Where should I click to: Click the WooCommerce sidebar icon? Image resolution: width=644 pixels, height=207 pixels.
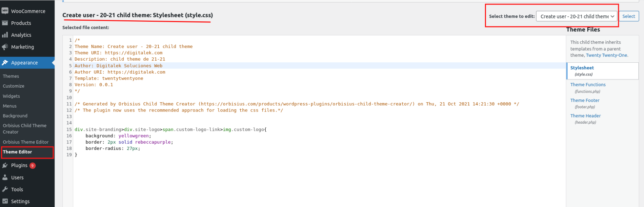click(5, 11)
